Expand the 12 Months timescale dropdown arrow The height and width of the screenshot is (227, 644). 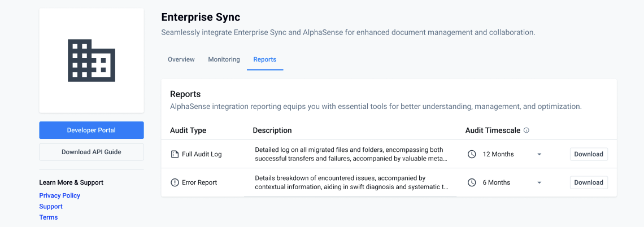click(x=539, y=154)
